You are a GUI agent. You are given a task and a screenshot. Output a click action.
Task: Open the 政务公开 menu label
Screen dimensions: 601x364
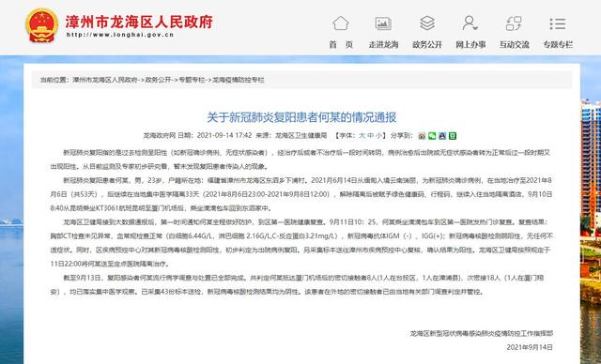427,44
